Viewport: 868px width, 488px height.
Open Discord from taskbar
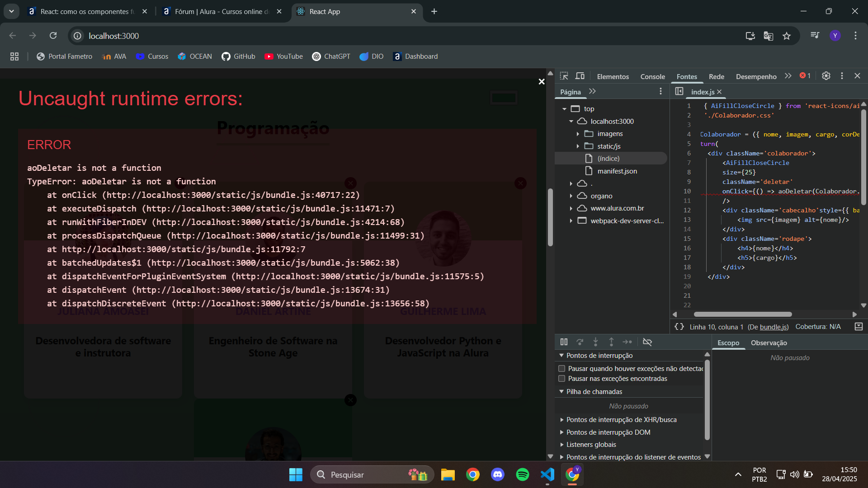498,474
